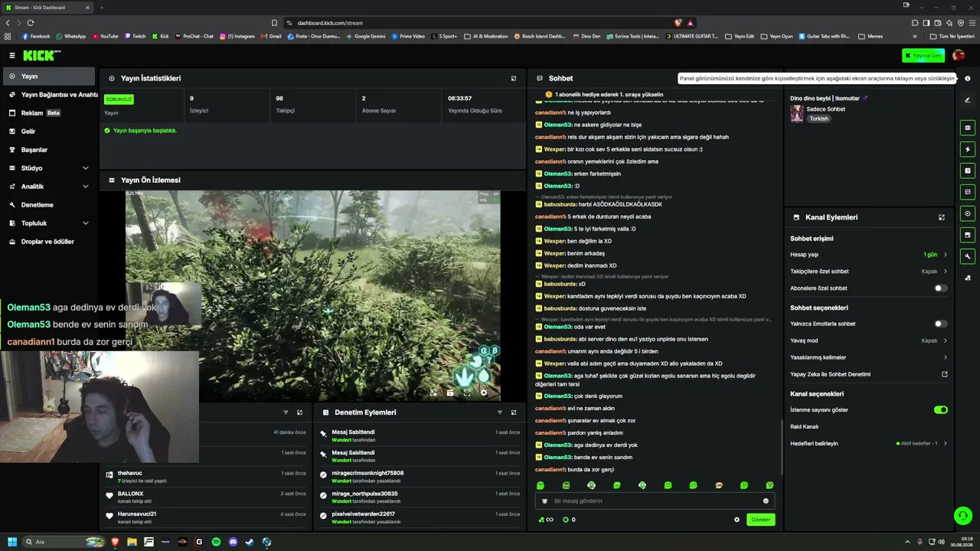Viewport: 980px width, 551px height.
Task: Expand the Stüdyo sidebar section
Action: [49, 168]
